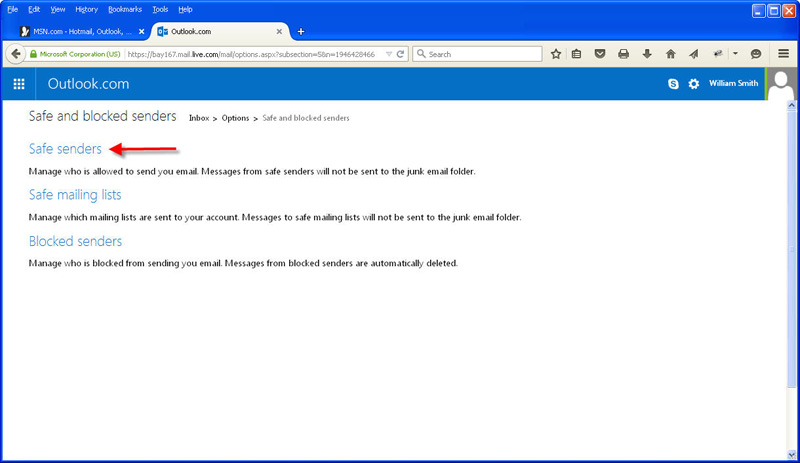This screenshot has width=800, height=463.
Task: Open Blocked senders link
Action: point(76,241)
